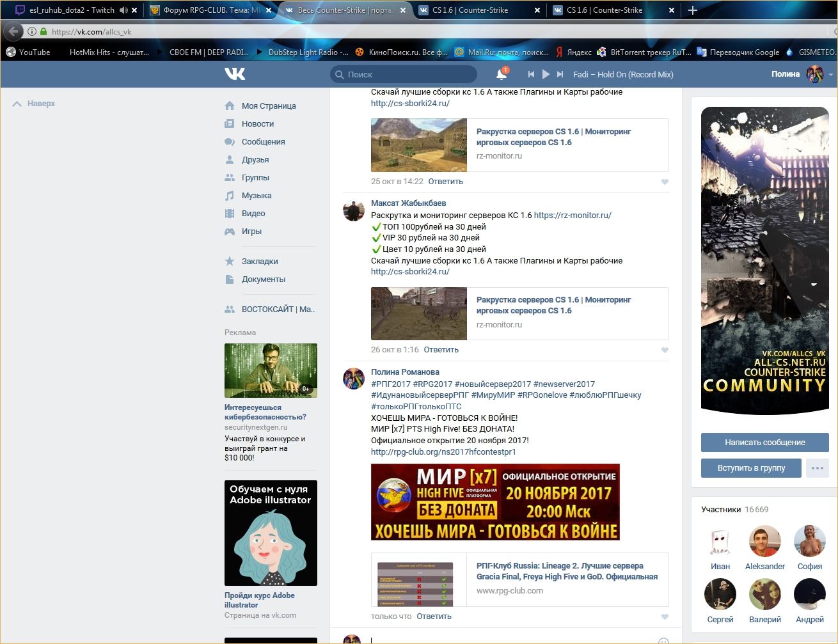This screenshot has width=838, height=644.
Task: Open the https://rz-monitor.ru/ link in Максат's comment
Action: coord(573,215)
